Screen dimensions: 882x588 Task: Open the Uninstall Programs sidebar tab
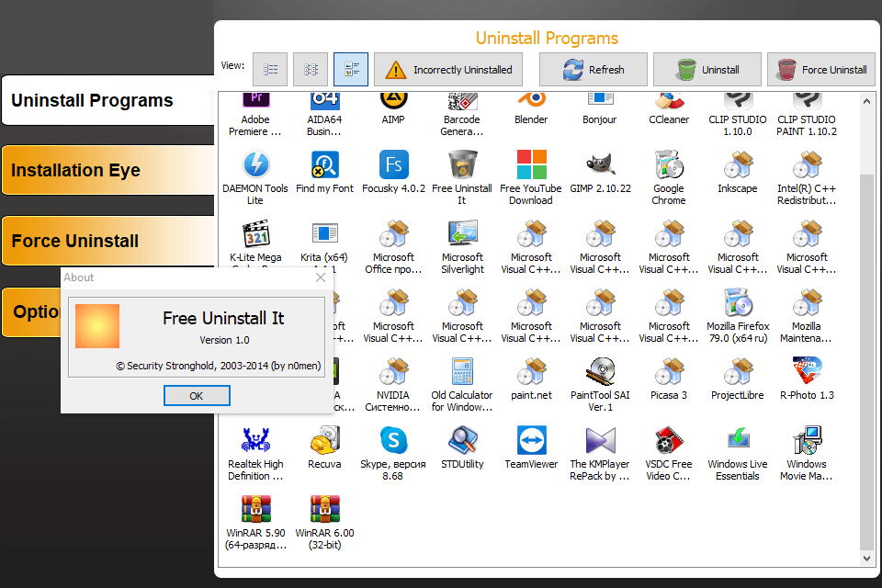click(x=108, y=100)
